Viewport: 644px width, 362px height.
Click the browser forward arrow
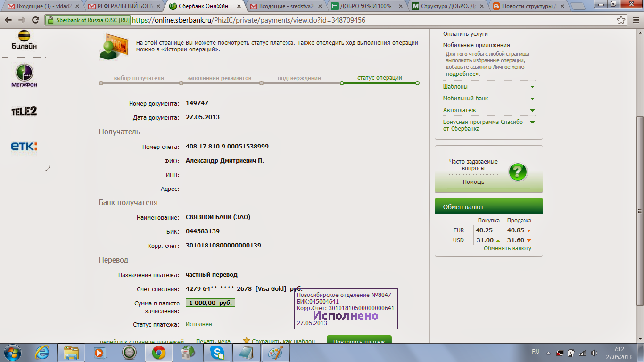[x=22, y=20]
